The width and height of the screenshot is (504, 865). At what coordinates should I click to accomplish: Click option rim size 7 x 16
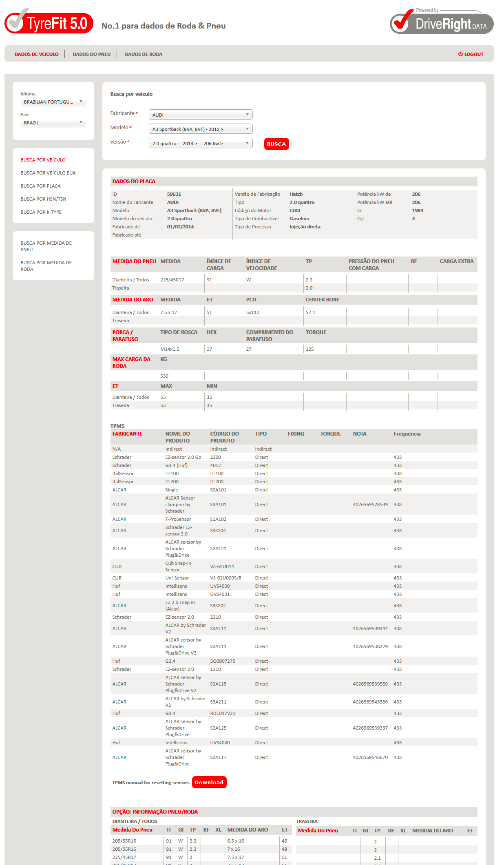click(x=234, y=849)
